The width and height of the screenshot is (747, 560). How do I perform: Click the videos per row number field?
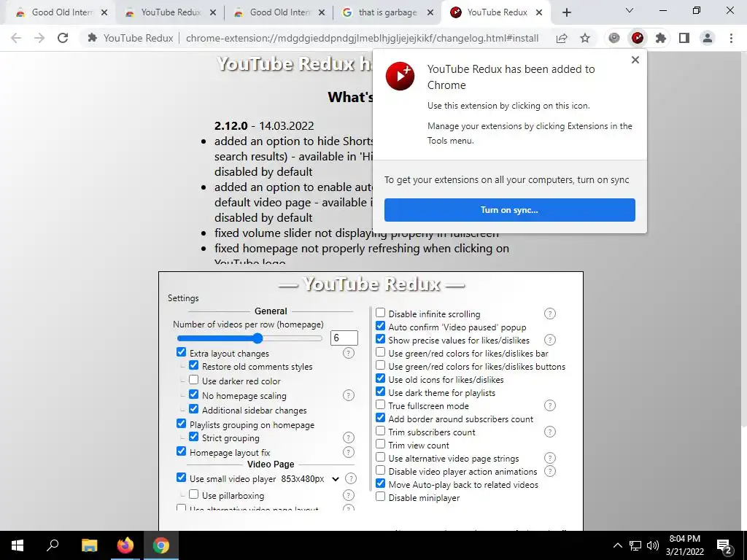point(344,338)
